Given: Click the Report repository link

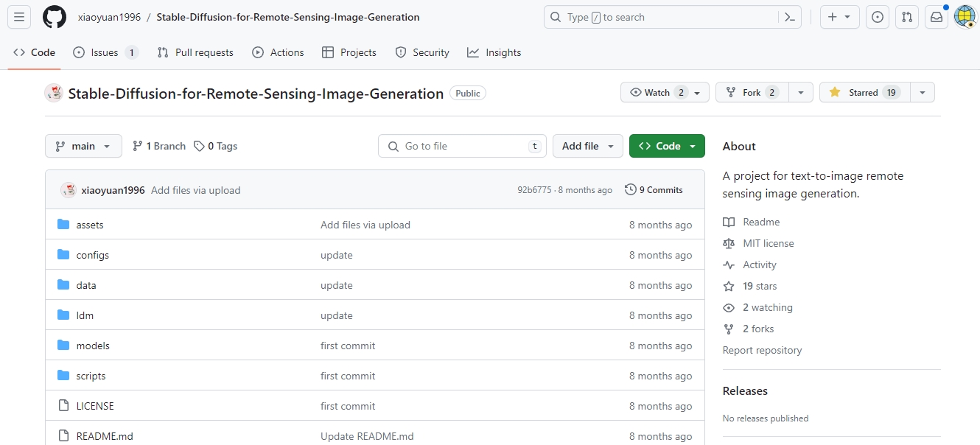Looking at the screenshot, I should click(762, 350).
